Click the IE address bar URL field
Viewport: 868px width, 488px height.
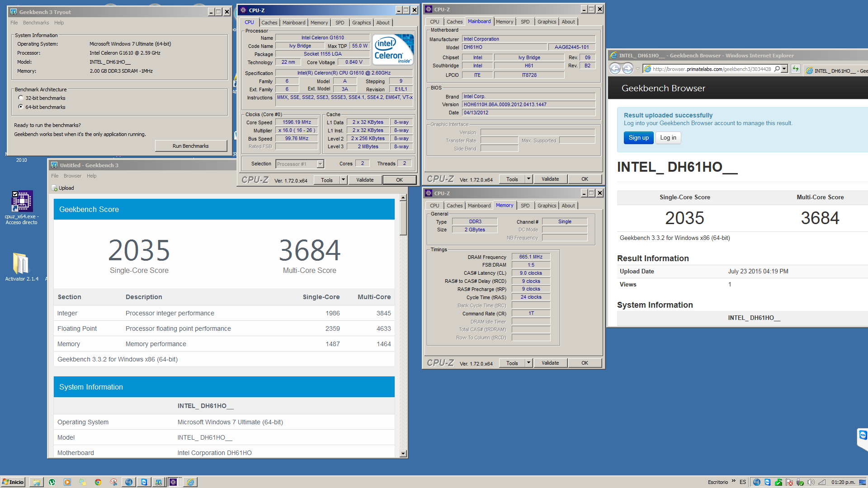click(x=711, y=69)
